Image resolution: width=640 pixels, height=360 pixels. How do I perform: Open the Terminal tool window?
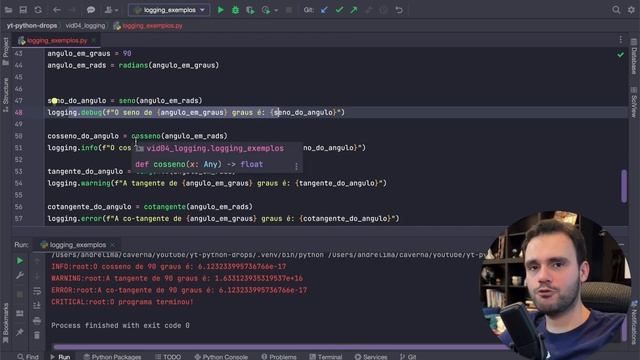[x=326, y=356]
